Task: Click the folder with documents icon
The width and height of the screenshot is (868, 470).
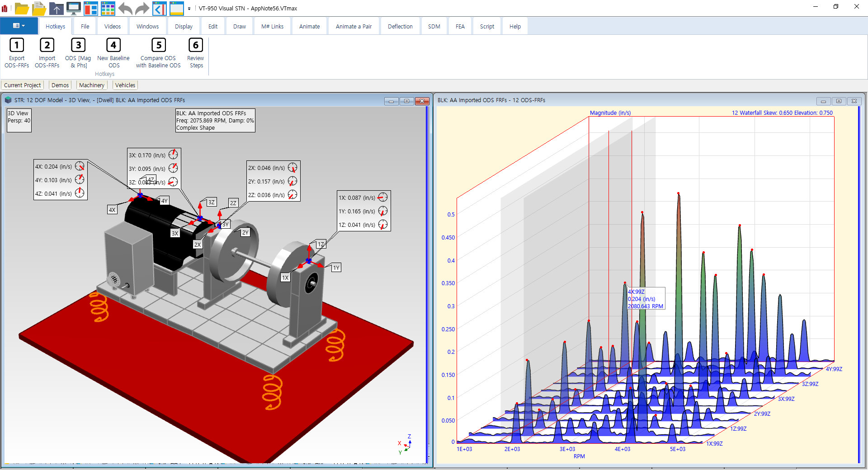Action: (39, 8)
